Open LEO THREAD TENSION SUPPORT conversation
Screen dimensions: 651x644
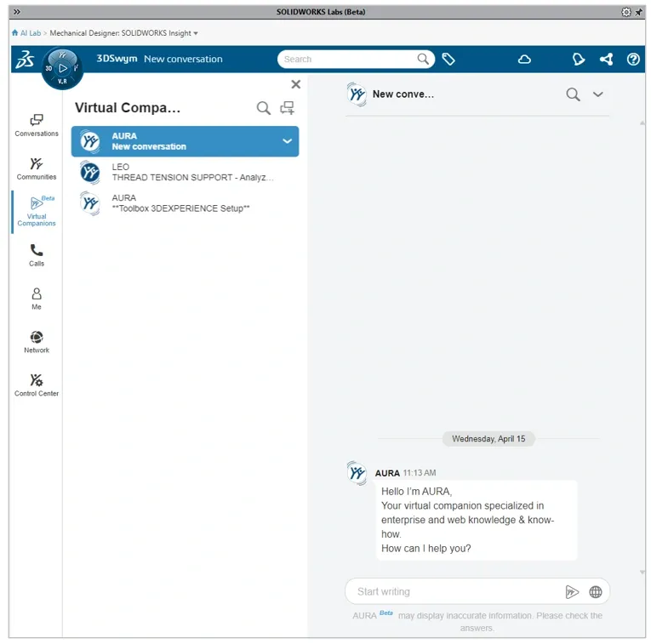(185, 172)
